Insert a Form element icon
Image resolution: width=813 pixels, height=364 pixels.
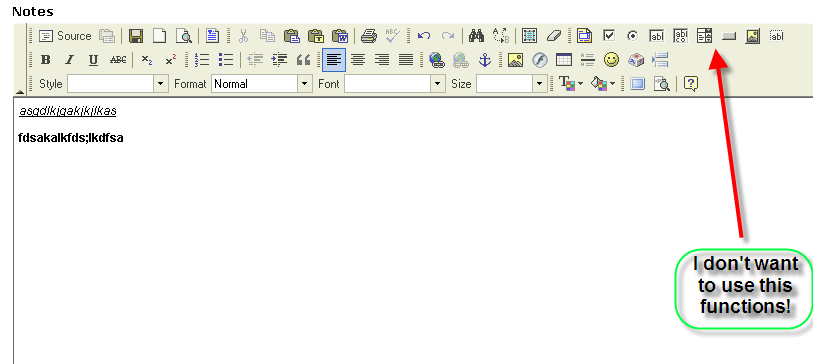[584, 36]
